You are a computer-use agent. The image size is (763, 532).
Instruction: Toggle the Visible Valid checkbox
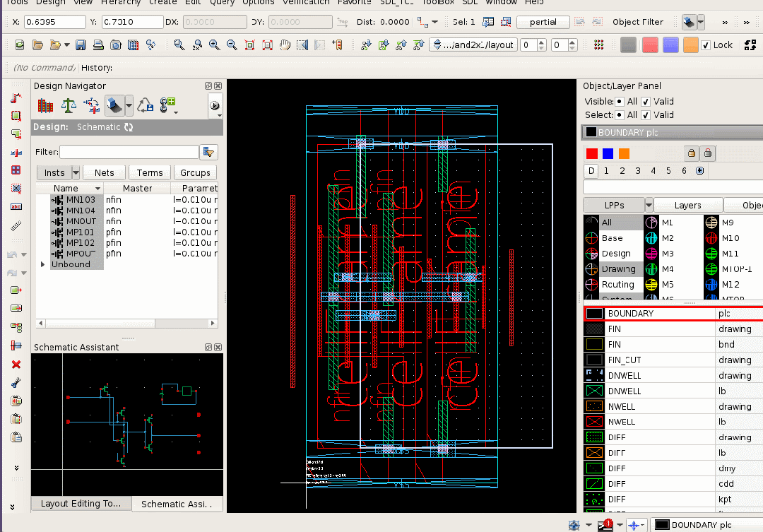[x=646, y=101]
